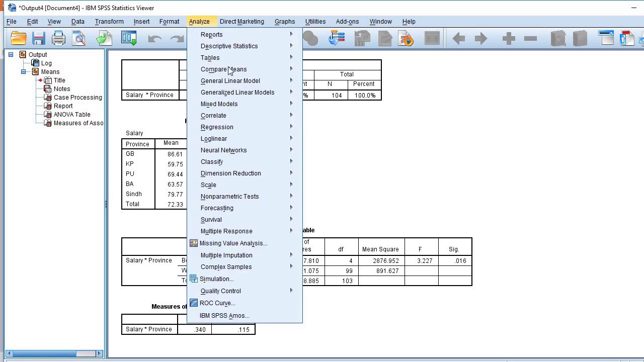Choose Forecasting menu entry
This screenshot has height=362, width=644.
pyautogui.click(x=245, y=208)
